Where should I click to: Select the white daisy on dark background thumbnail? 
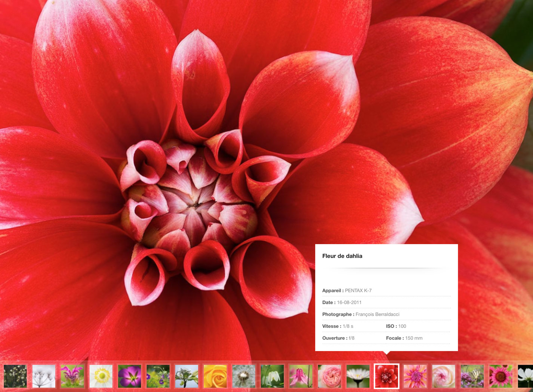(358, 376)
